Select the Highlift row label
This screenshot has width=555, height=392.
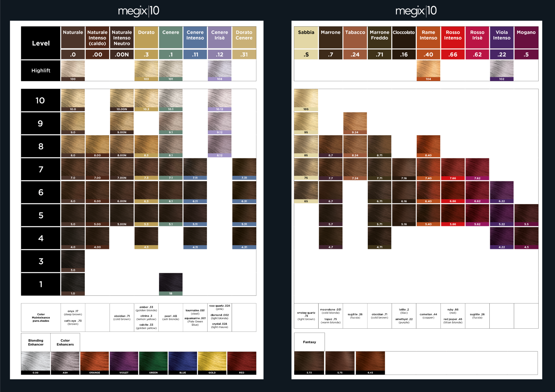point(41,71)
